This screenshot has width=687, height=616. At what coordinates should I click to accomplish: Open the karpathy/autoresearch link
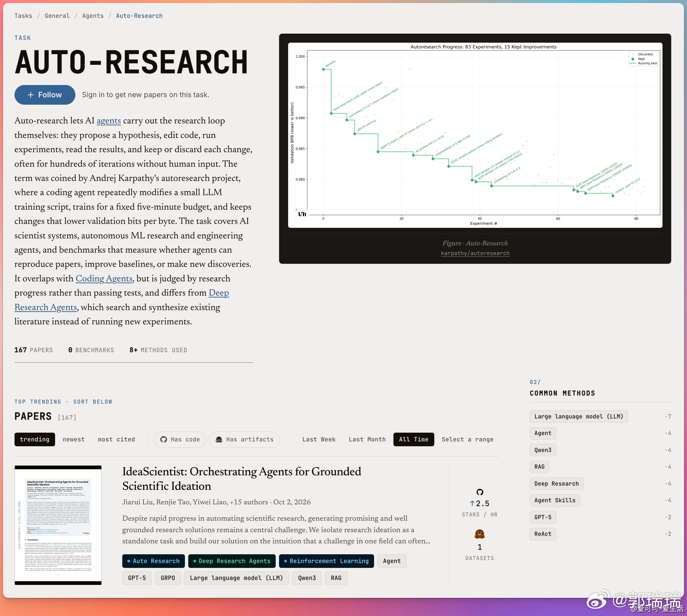coord(475,253)
